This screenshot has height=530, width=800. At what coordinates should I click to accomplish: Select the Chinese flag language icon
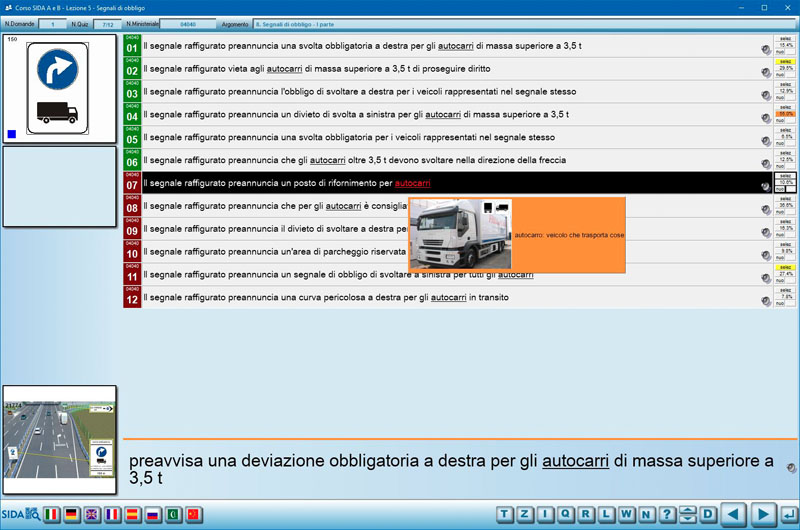tap(195, 514)
